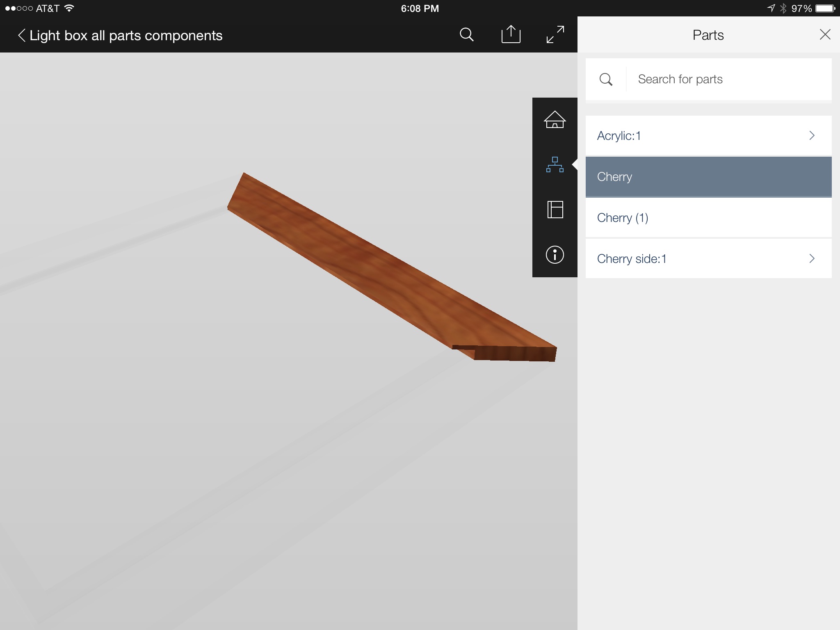This screenshot has width=840, height=630.
Task: Expand the Cherry side:1 chevron
Action: click(x=812, y=258)
